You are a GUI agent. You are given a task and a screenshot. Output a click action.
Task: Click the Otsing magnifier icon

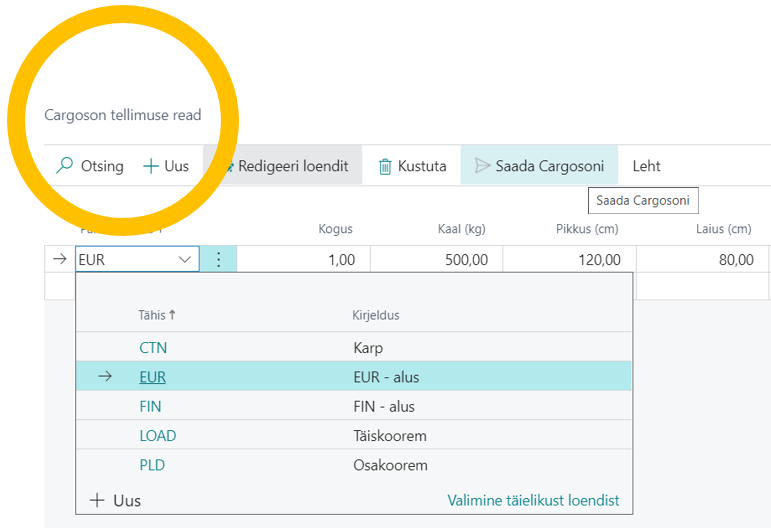click(x=64, y=166)
